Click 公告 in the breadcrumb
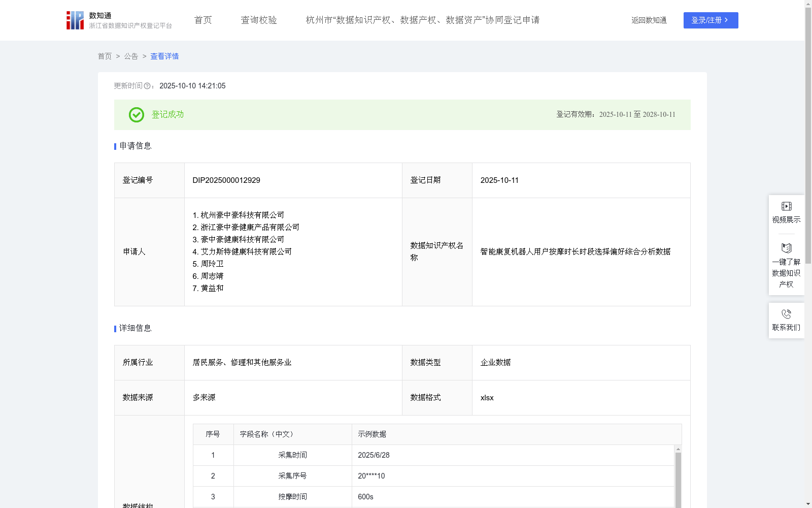812x508 pixels. click(131, 56)
